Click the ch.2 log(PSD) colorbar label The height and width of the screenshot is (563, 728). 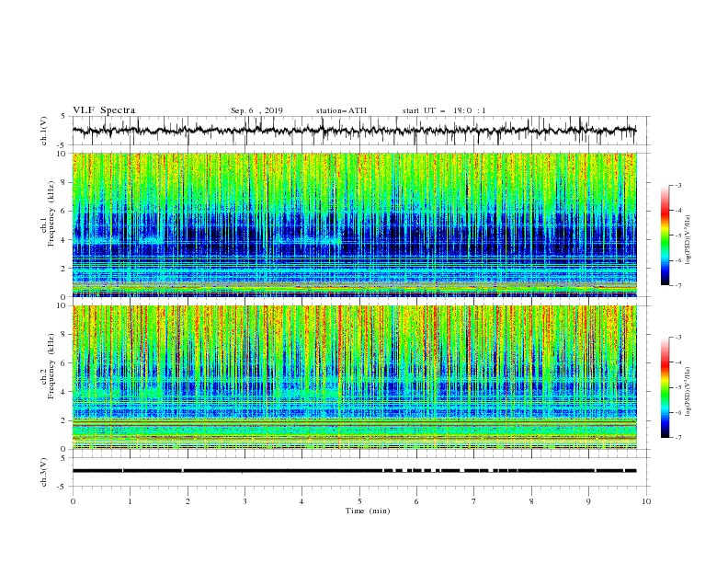click(688, 391)
